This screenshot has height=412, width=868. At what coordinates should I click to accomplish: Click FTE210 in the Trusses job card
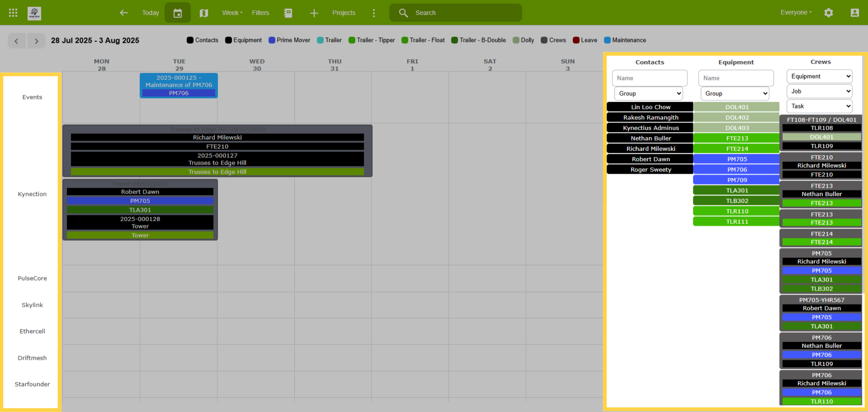[x=217, y=147]
